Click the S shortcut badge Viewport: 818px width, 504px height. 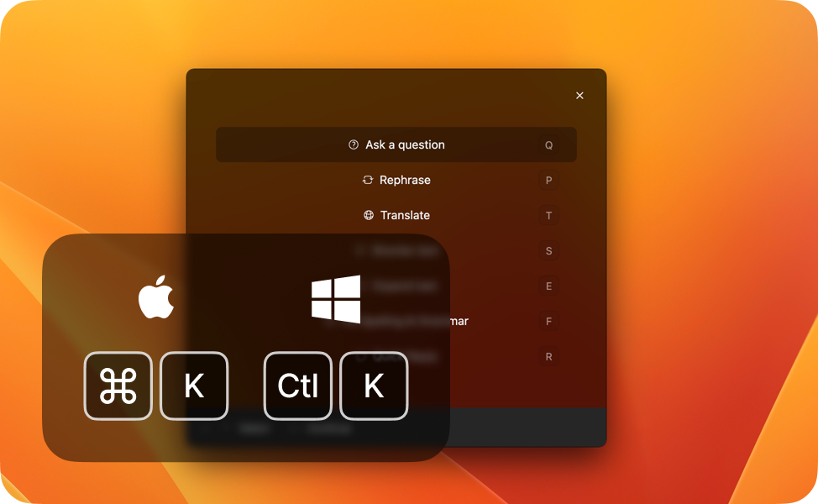click(x=548, y=251)
